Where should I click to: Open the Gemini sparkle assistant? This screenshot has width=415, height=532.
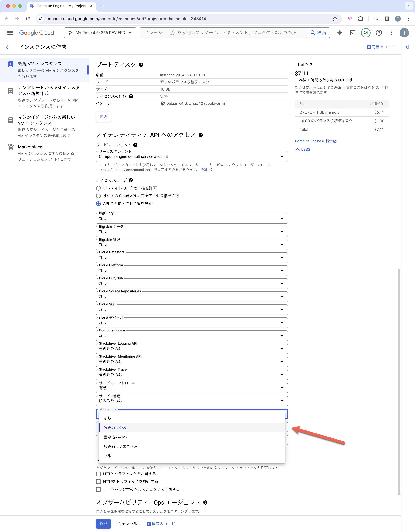click(339, 33)
